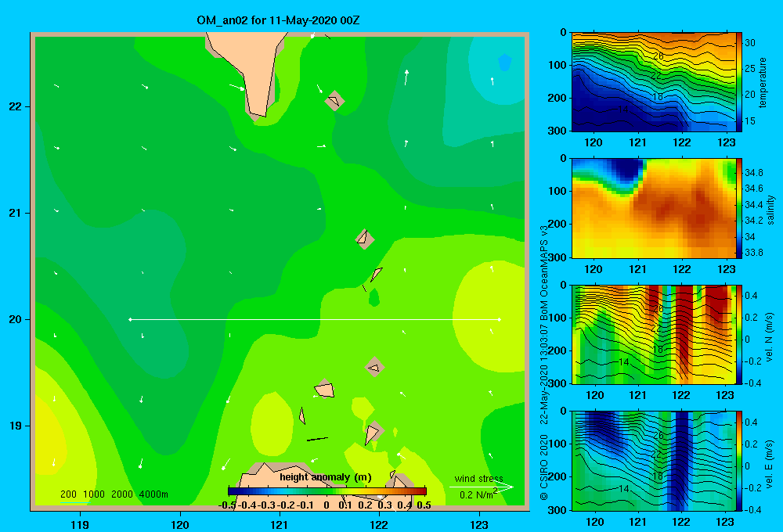Click the small island near 22N 121.5E
Viewport: 783px width, 532px height.
[x=334, y=101]
